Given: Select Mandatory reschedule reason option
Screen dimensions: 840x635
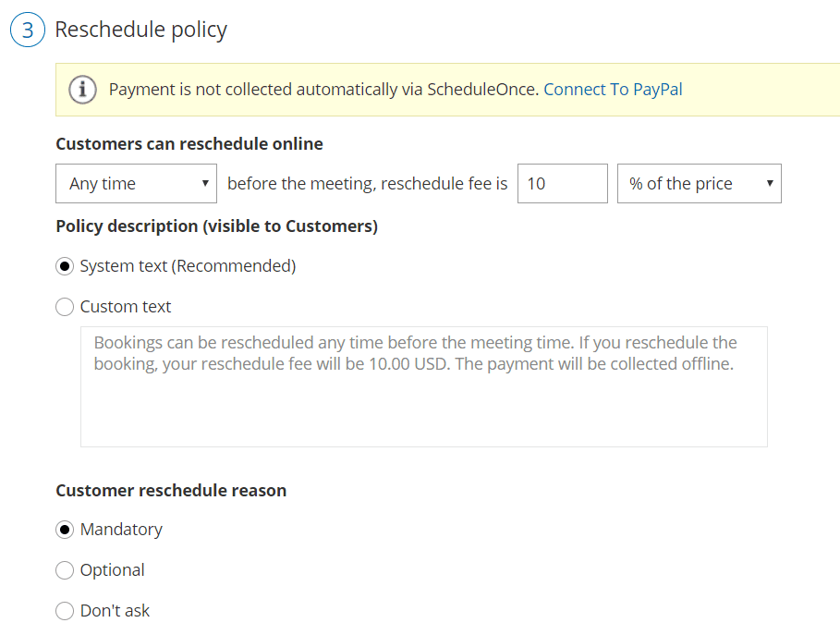Looking at the screenshot, I should tap(65, 530).
